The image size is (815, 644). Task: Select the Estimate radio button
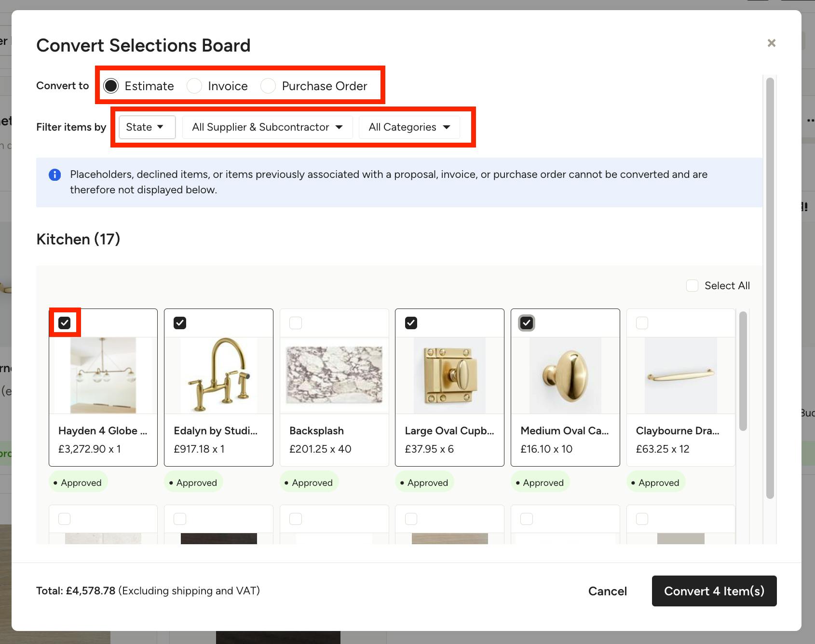pyautogui.click(x=111, y=86)
